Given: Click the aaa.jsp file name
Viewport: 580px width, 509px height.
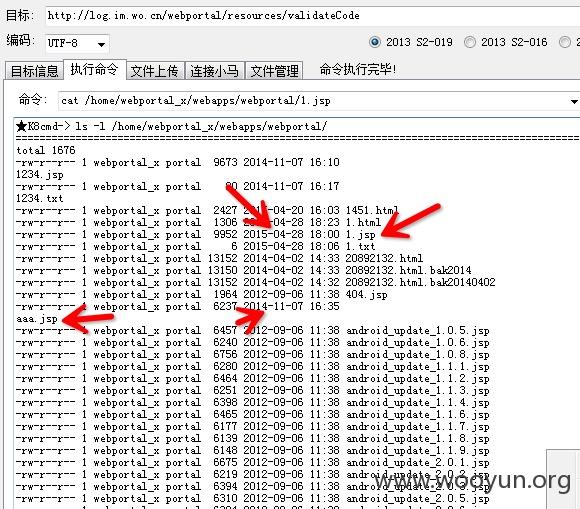Looking at the screenshot, I should (x=37, y=319).
